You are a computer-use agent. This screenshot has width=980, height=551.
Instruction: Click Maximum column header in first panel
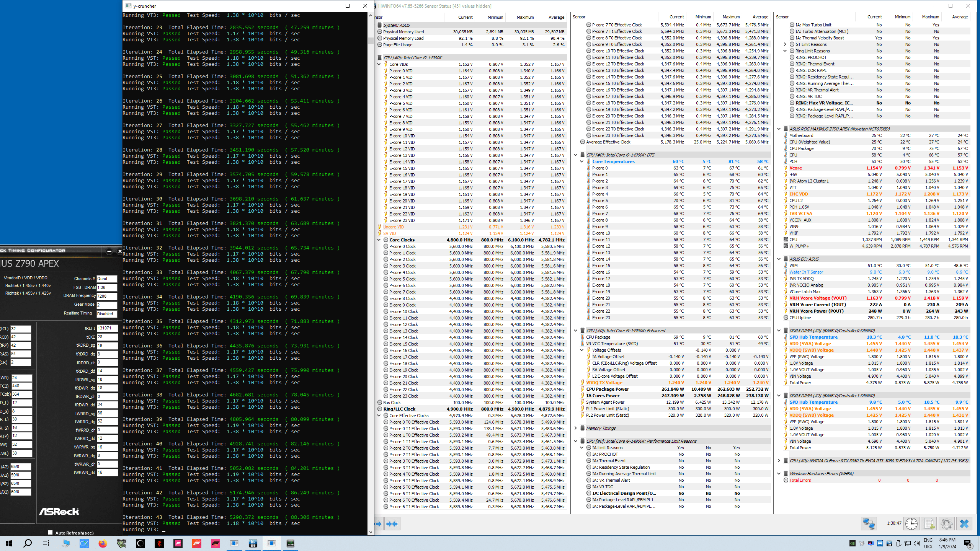coord(521,17)
